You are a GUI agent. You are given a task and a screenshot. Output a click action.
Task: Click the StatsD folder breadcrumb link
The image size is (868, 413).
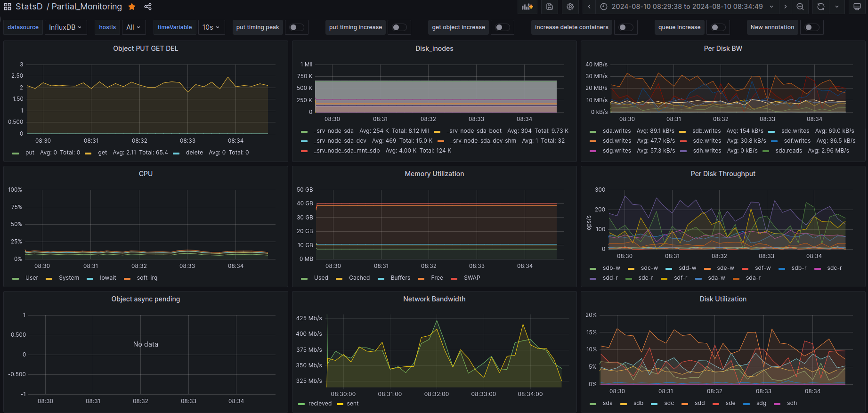[29, 7]
